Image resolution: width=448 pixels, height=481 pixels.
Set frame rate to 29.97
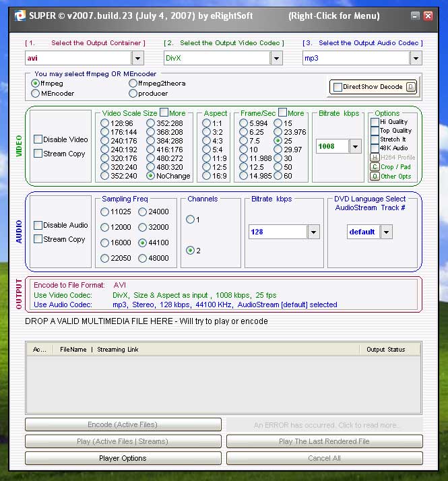pyautogui.click(x=278, y=150)
